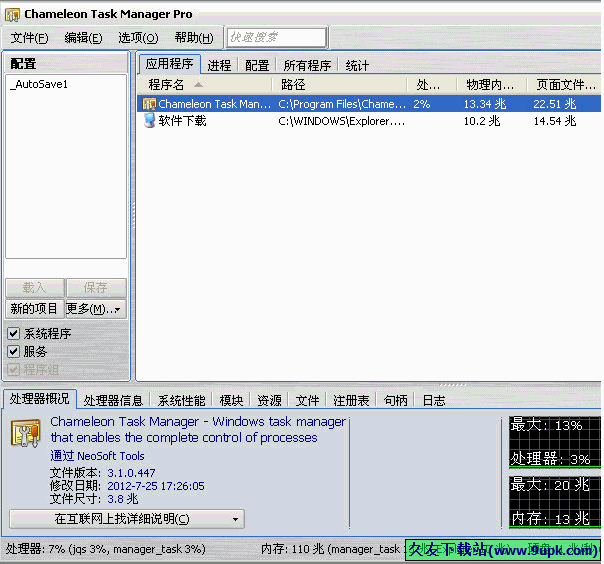The image size is (604, 564).
Task: Click the C:\WINDOWS\Explorer path cell
Action: [342, 121]
